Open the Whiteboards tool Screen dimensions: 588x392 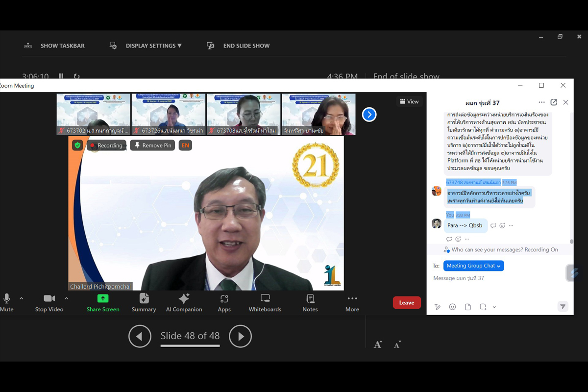click(x=265, y=298)
